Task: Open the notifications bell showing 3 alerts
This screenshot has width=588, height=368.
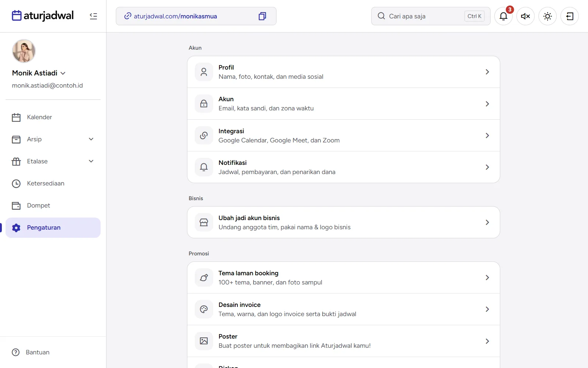Action: click(503, 16)
